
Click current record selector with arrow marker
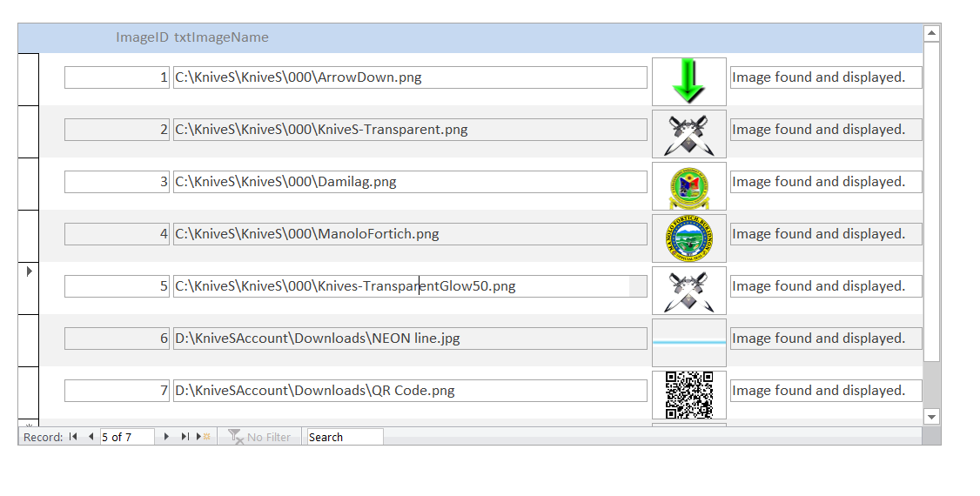[29, 288]
